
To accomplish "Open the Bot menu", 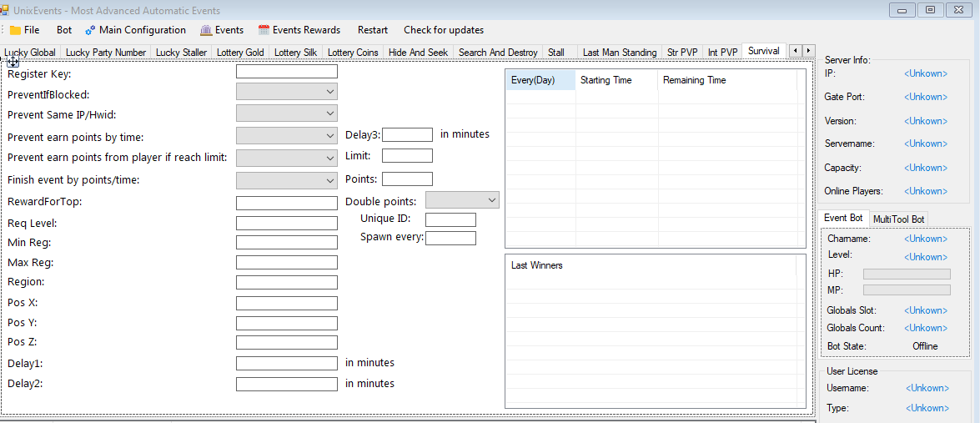I will click(x=63, y=30).
